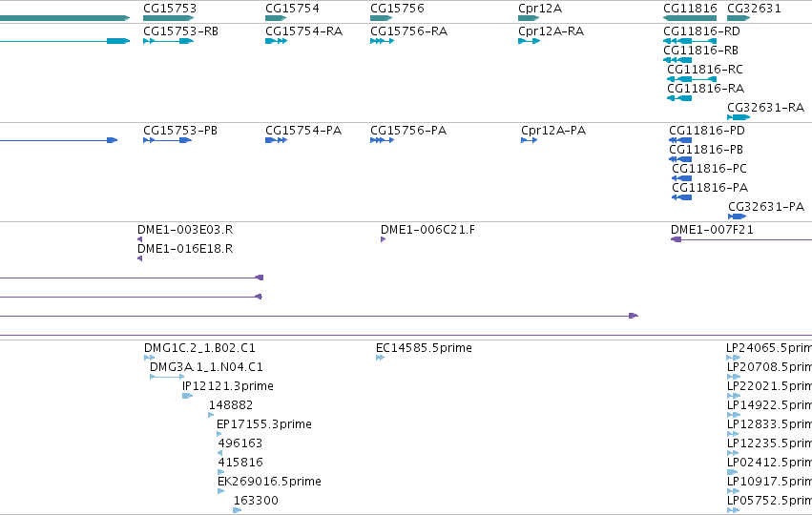Pick protein CG11816-PC
Screen dimensions: 812x515
click(x=682, y=178)
